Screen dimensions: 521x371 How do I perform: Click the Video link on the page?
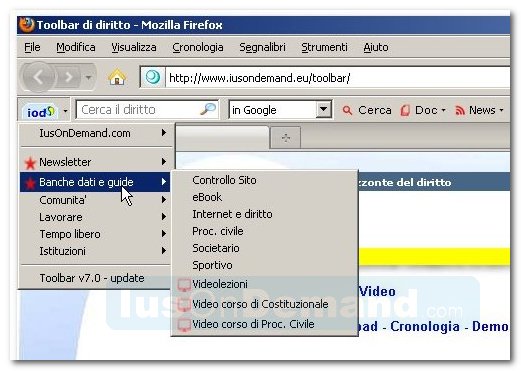[x=377, y=292]
